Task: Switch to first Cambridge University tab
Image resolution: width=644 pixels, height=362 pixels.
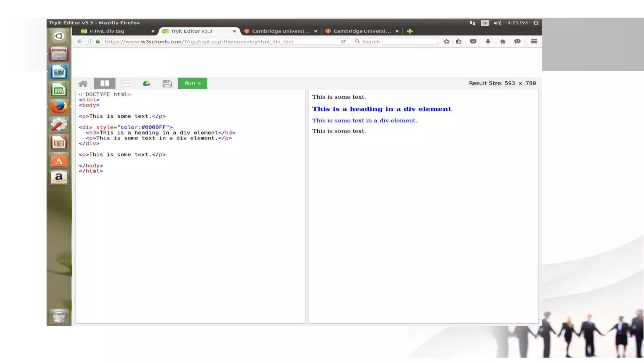Action: (280, 31)
